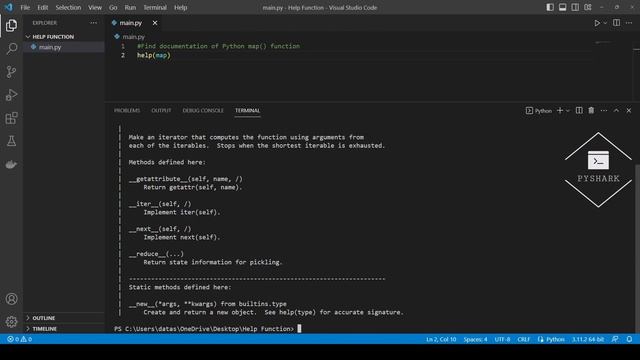Open the View menu
Image resolution: width=640 pixels, height=360 pixels.
point(95,7)
